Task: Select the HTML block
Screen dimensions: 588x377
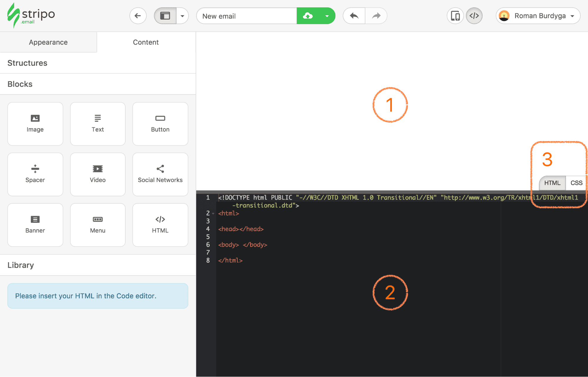Action: coord(160,225)
